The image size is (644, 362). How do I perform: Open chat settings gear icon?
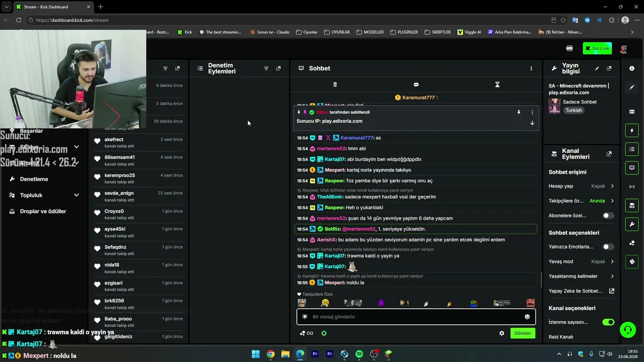coord(502,333)
